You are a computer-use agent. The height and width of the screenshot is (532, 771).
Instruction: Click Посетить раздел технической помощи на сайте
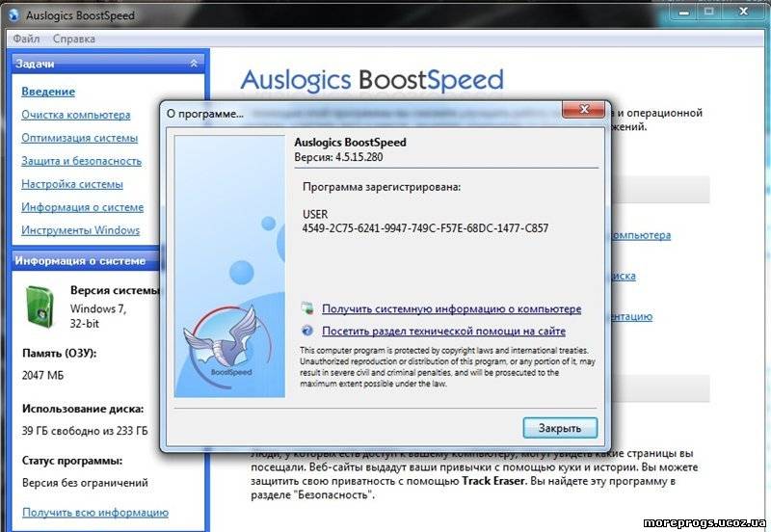point(443,331)
